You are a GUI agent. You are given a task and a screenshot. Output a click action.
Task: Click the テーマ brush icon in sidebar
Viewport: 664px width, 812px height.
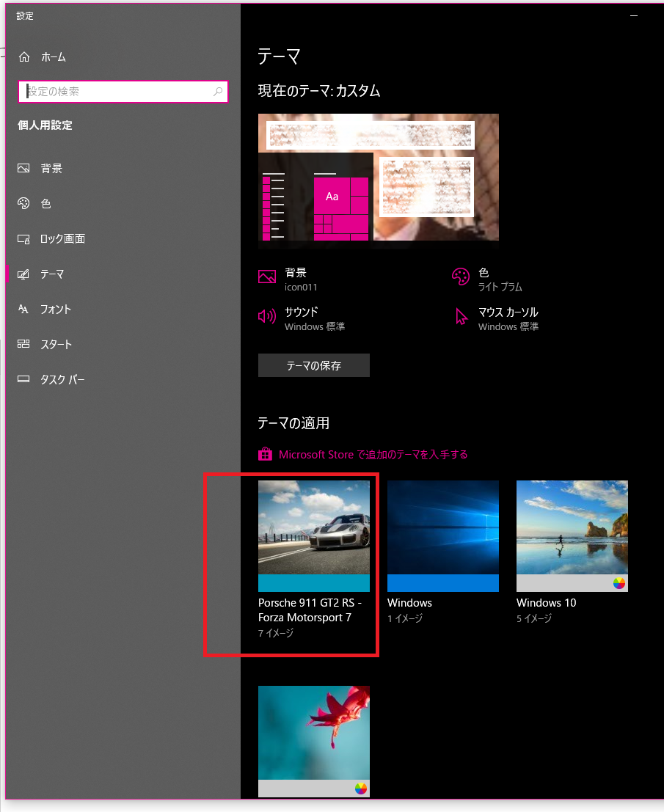pyautogui.click(x=23, y=274)
